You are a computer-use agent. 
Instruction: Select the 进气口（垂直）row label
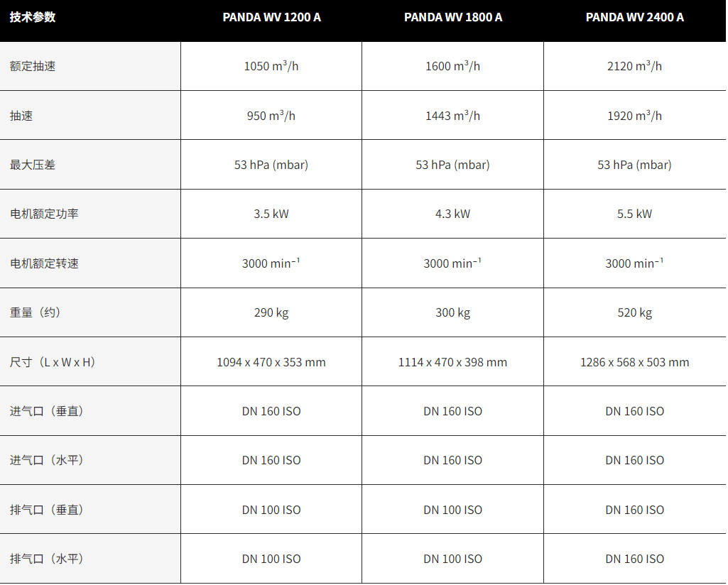coord(47,411)
